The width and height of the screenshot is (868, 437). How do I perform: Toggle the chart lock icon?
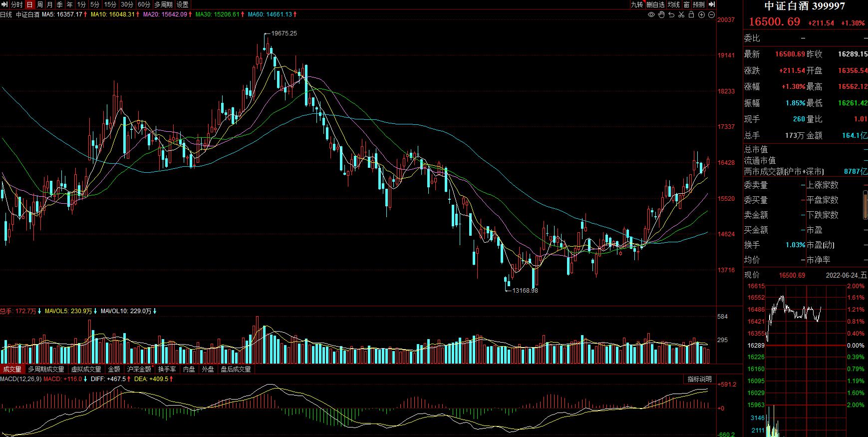point(691,15)
